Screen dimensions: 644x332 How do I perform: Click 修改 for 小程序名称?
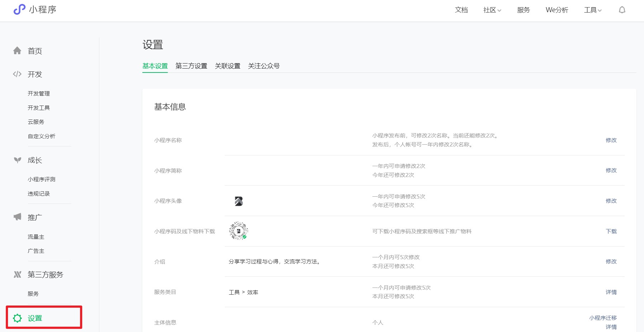tap(611, 140)
